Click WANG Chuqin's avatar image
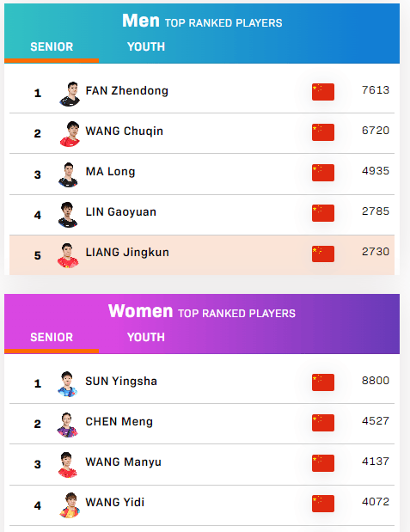This screenshot has width=410, height=532. 70,134
